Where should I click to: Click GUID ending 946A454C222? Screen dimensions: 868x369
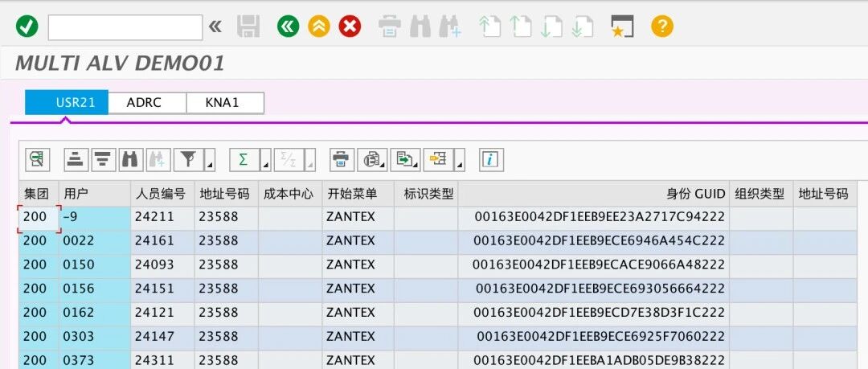click(593, 241)
